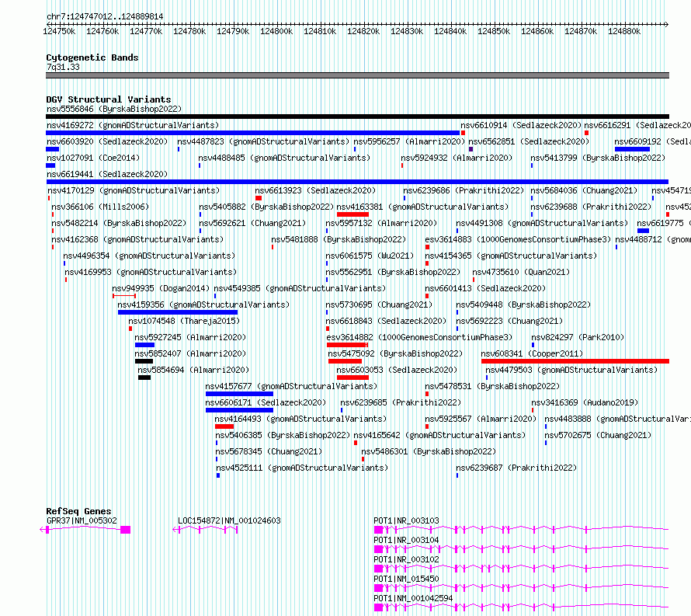Click nsv5562951 ByrskaBishop2022 label
The height and width of the screenshot is (616, 691).
pyautogui.click(x=393, y=272)
